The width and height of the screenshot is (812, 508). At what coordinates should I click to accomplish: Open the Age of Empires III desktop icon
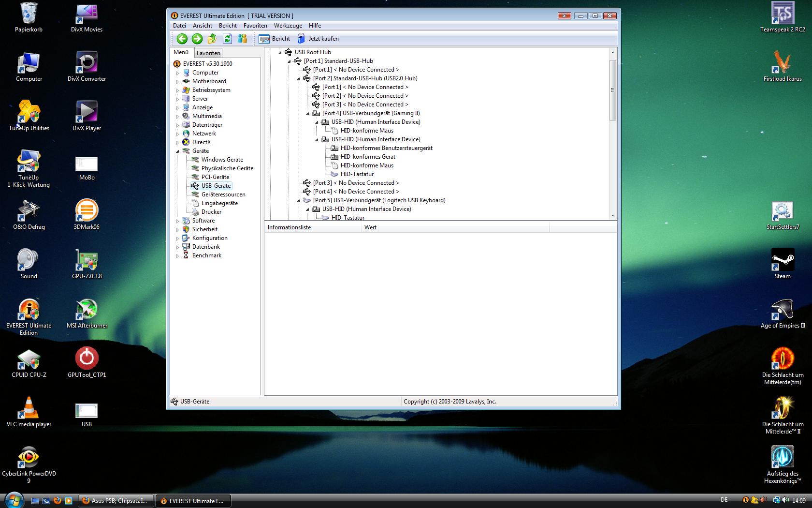pos(783,314)
